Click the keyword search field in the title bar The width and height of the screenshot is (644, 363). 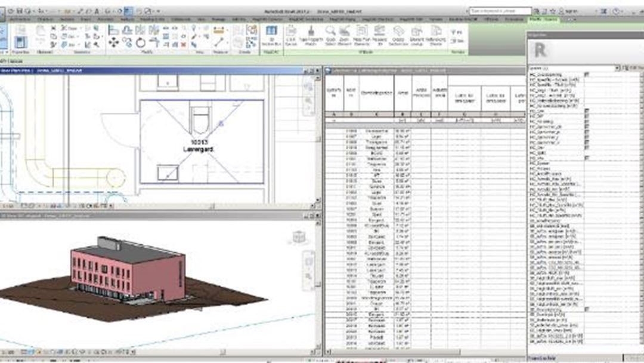point(500,11)
